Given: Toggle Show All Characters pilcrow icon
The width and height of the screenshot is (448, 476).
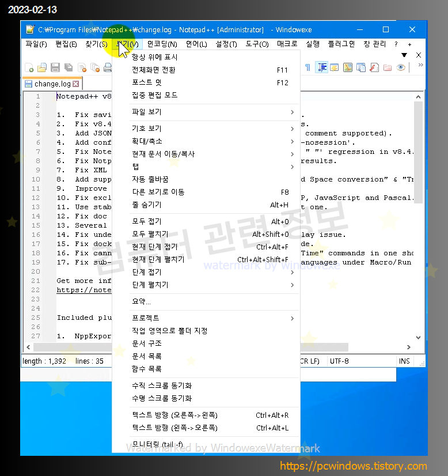Looking at the screenshot, I should (x=307, y=67).
